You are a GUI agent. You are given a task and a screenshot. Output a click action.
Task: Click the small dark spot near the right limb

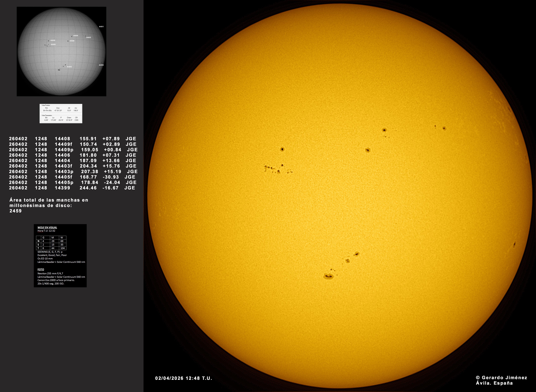pos(514,244)
